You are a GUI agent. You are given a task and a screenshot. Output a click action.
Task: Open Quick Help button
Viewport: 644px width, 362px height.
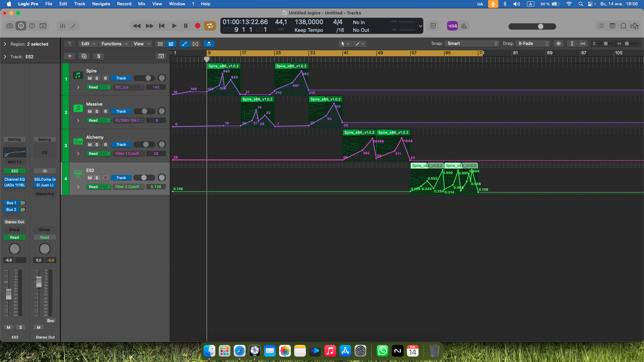[x=32, y=26]
